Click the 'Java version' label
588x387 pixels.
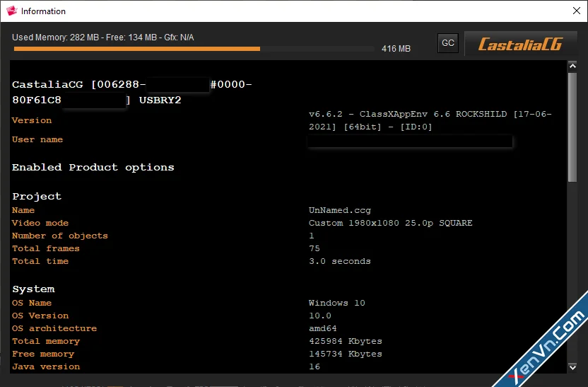tap(46, 366)
